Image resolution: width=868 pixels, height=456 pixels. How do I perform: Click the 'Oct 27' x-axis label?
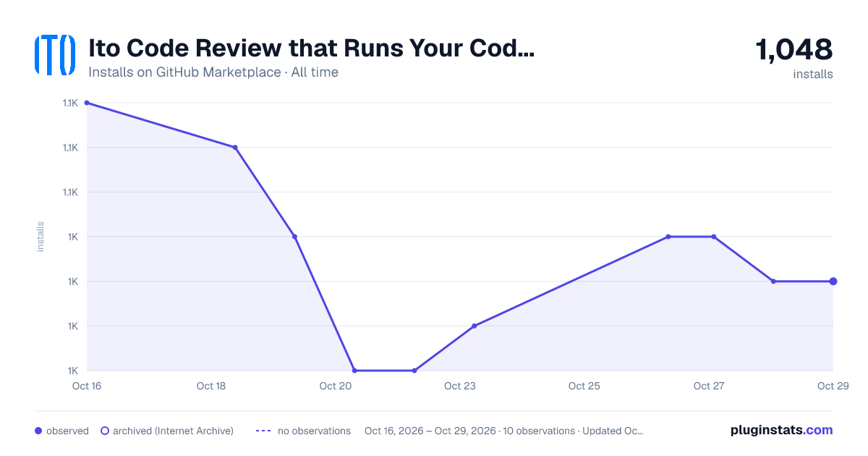click(709, 386)
